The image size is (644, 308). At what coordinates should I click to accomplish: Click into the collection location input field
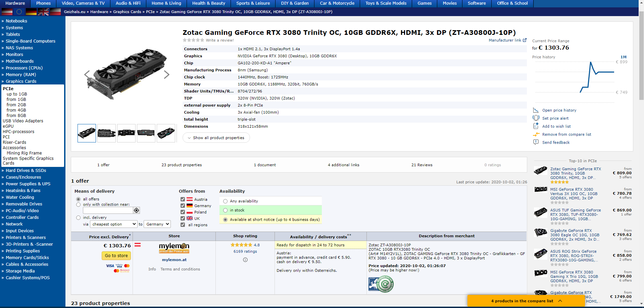[x=108, y=210]
